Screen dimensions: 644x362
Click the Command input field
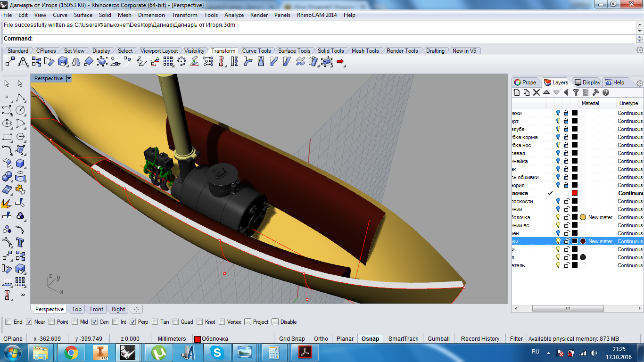(x=335, y=39)
